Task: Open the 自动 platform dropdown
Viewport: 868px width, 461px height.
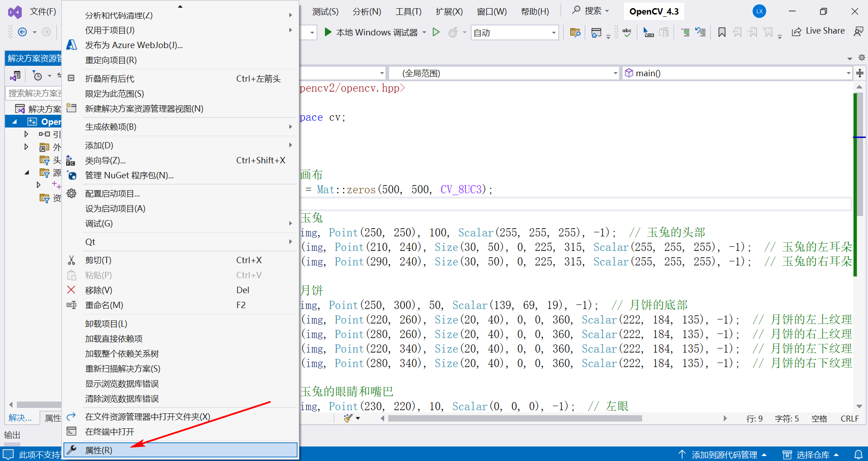Action: [x=514, y=33]
